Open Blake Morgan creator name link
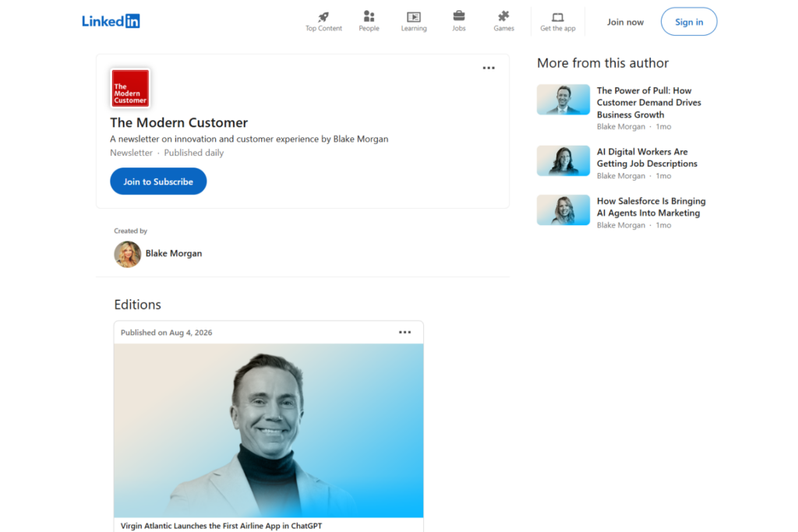798x532 pixels. (174, 253)
